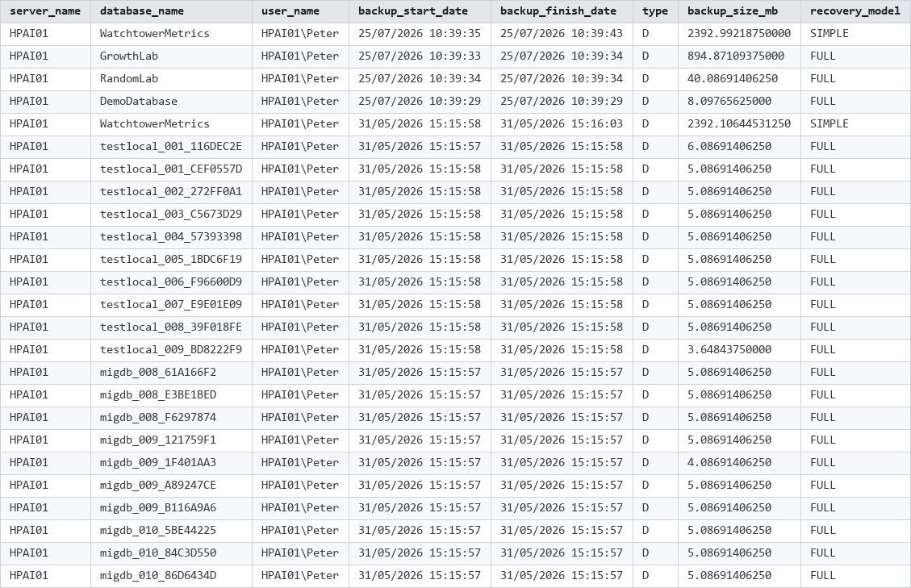Select the migdb_009_121759F1 cell
This screenshot has width=911, height=588.
click(x=171, y=440)
